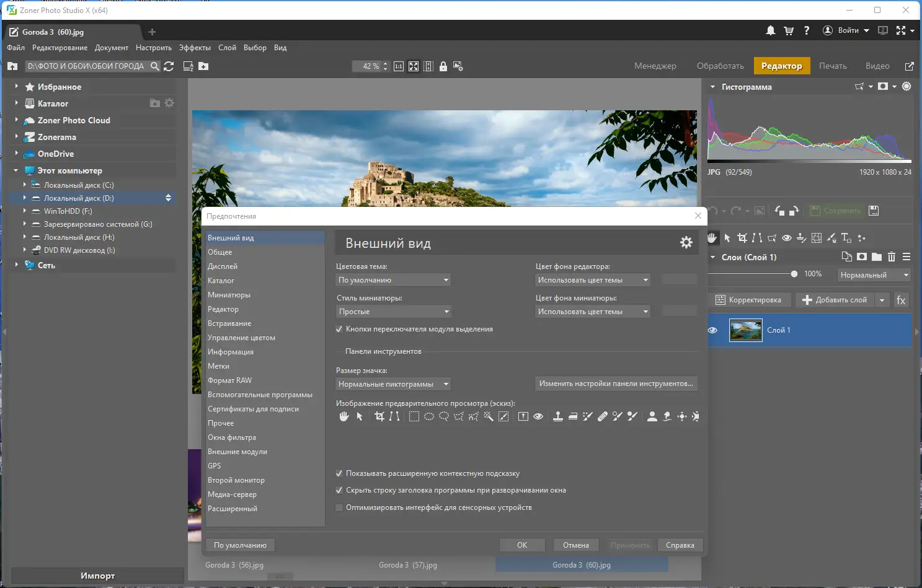Open the Добавить слой dropdown arrow
The image size is (922, 588).
(882, 300)
